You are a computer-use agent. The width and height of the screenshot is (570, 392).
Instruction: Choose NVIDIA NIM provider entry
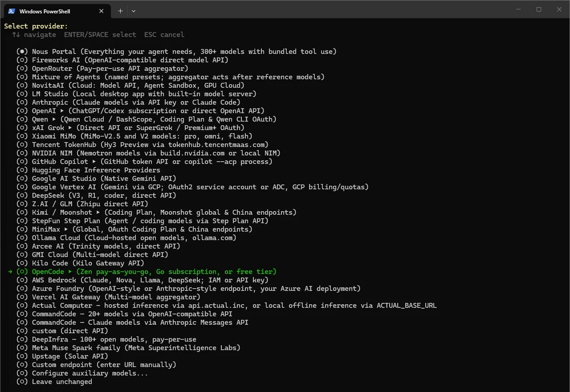148,153
